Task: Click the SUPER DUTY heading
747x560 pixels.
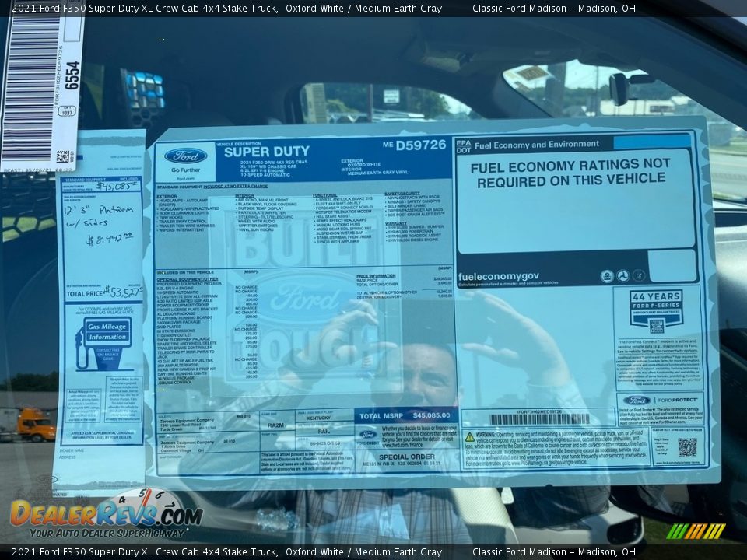Action: pyautogui.click(x=267, y=152)
